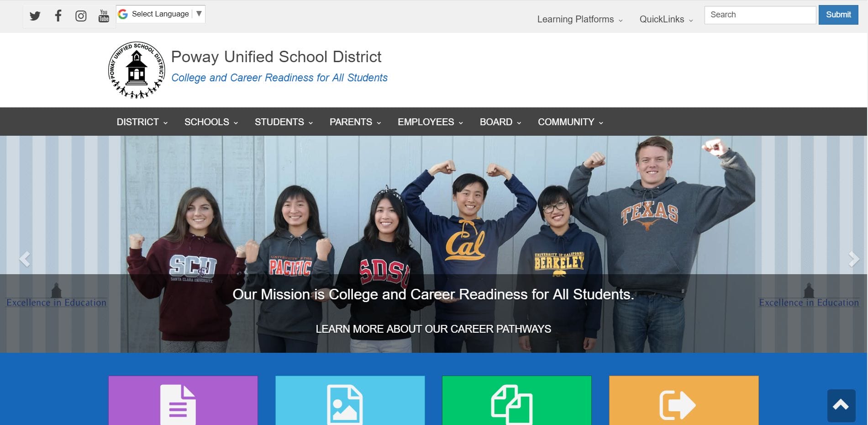Viewport: 868px width, 425px height.
Task: Open the Twitter icon link
Action: pyautogui.click(x=35, y=15)
